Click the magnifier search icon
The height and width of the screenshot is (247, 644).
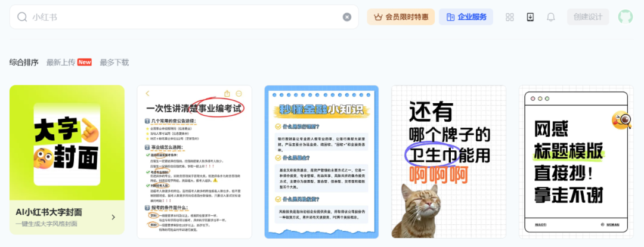(x=22, y=17)
